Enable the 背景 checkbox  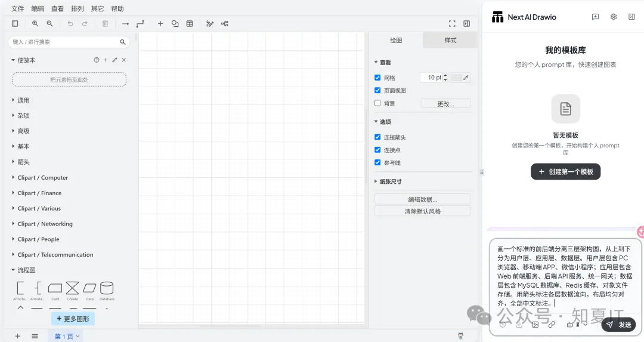pos(377,103)
